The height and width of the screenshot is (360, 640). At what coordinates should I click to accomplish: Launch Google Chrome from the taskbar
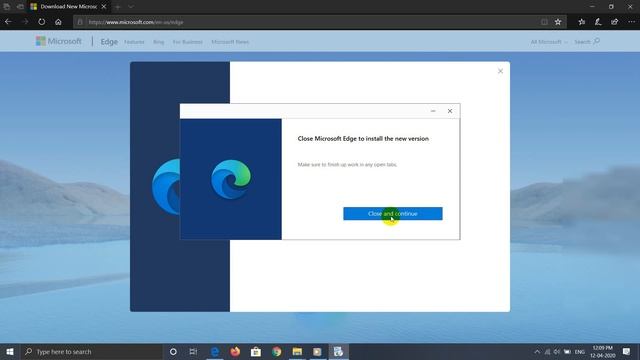(276, 351)
